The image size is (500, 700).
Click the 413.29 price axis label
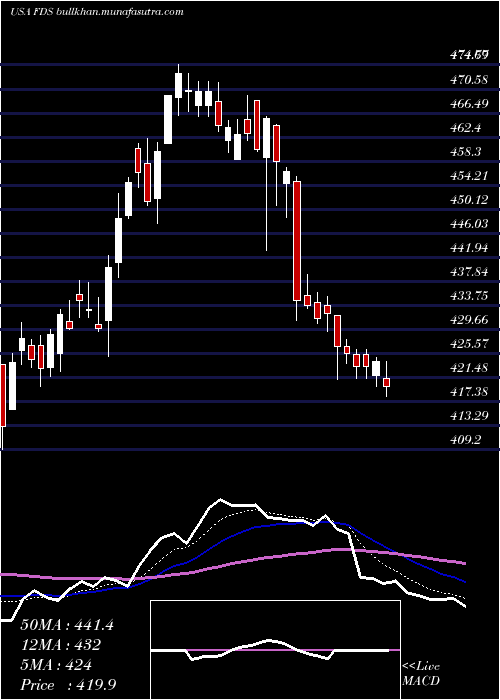pyautogui.click(x=469, y=416)
